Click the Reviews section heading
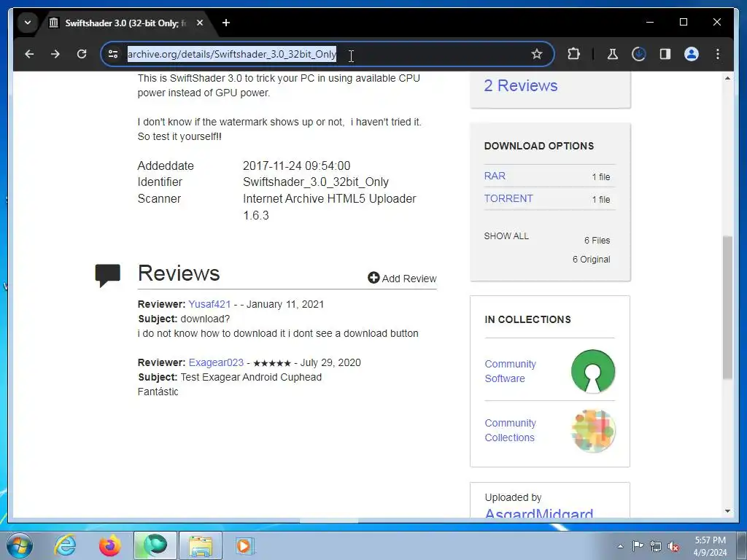 click(179, 273)
